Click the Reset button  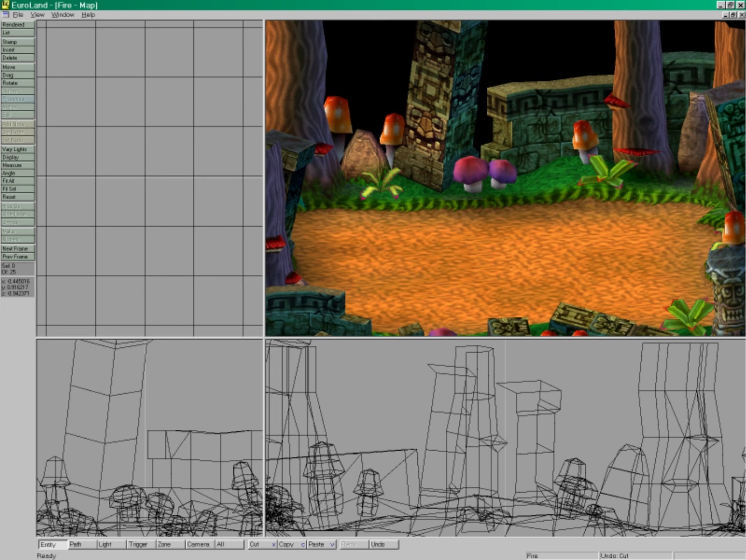[x=18, y=197]
